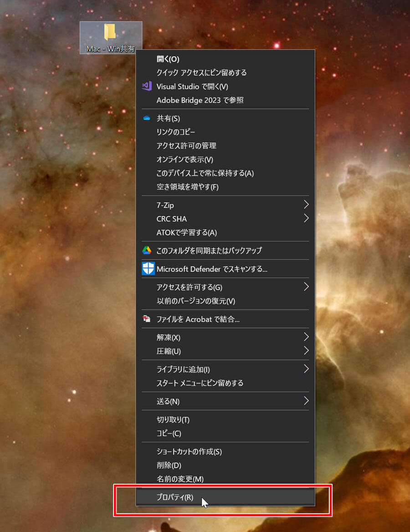This screenshot has width=410, height=532.
Task: Expand the 解凍(X) submenu arrow
Action: 306,337
